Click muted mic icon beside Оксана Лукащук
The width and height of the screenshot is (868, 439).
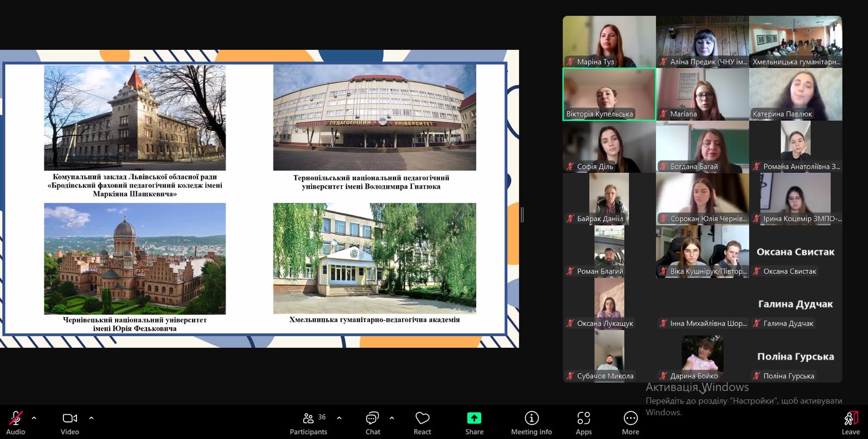click(x=570, y=323)
